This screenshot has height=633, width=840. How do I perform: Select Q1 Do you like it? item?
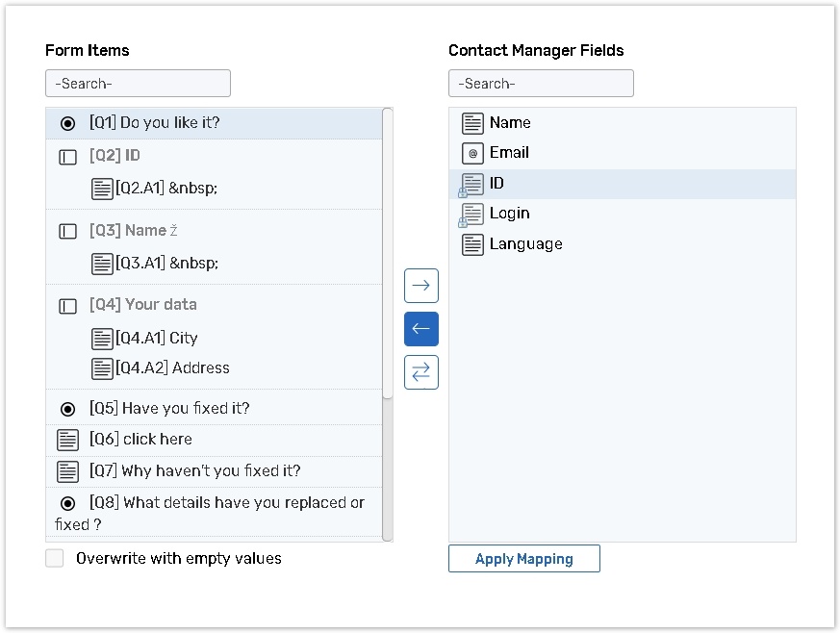pyautogui.click(x=169, y=123)
